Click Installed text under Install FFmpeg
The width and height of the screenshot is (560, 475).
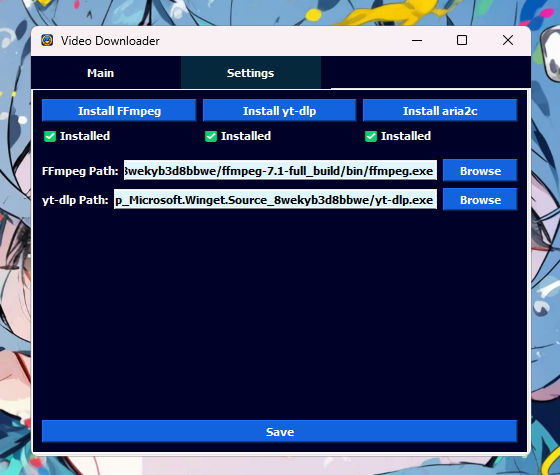(x=85, y=136)
